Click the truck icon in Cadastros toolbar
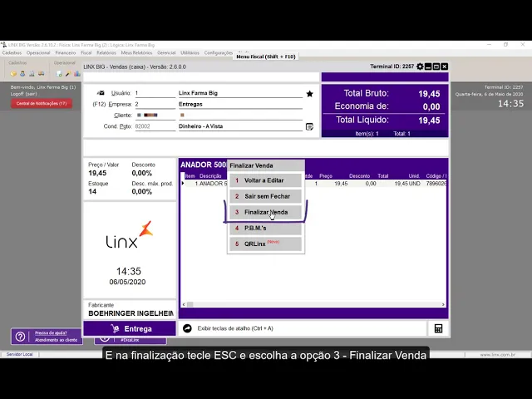Screen dimensions: 532x399 tap(41, 73)
